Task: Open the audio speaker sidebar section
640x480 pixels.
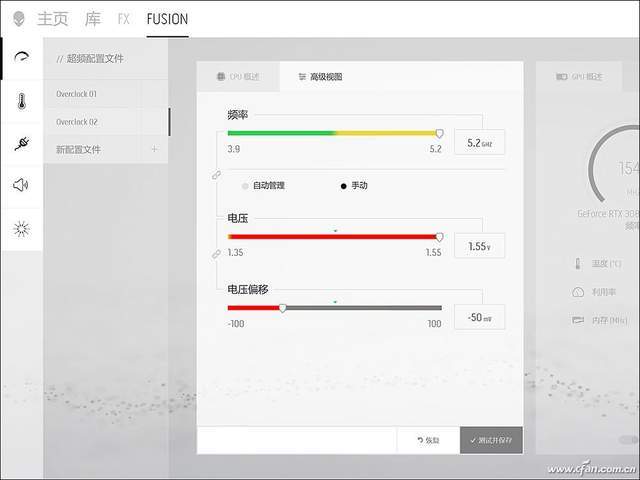Action: 21,185
